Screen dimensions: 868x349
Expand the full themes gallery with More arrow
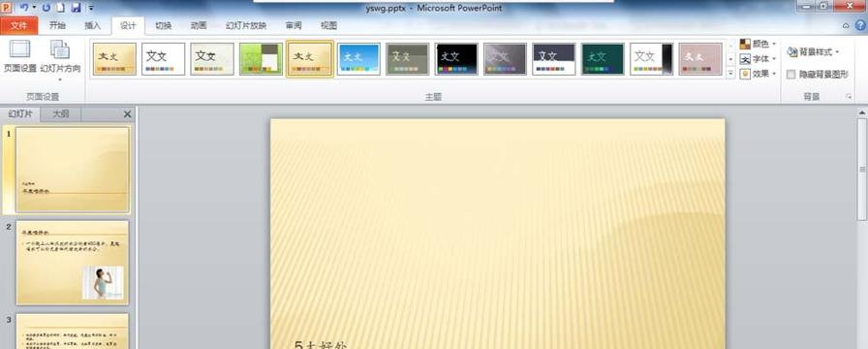coord(730,73)
